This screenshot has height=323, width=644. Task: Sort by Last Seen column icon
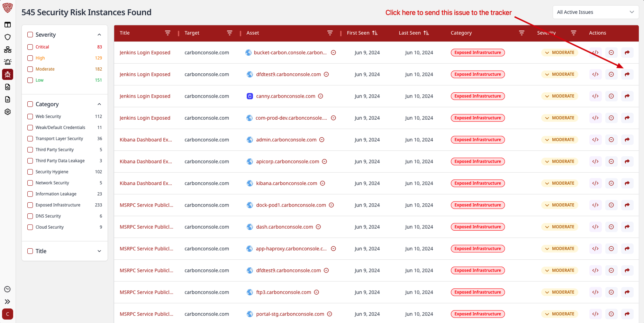tap(426, 33)
